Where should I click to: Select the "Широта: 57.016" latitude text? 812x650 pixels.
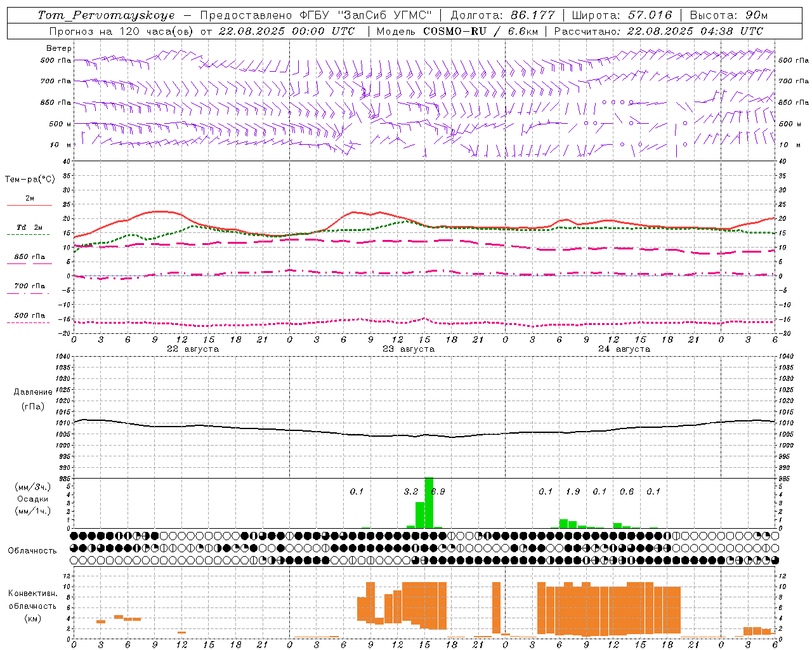(x=622, y=15)
